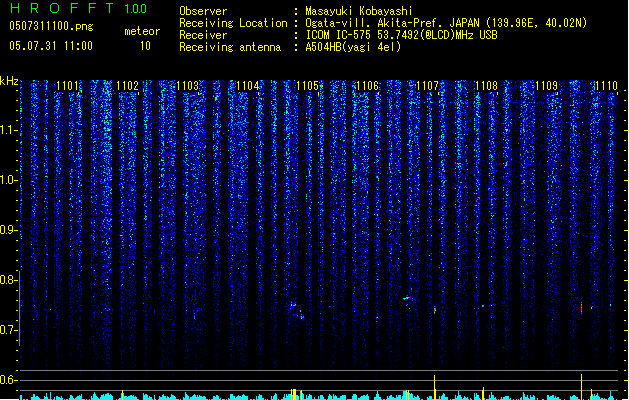Viewport: 629px width, 400px height.
Task: Select observer name Masayuki Kobayashi
Action: point(359,11)
